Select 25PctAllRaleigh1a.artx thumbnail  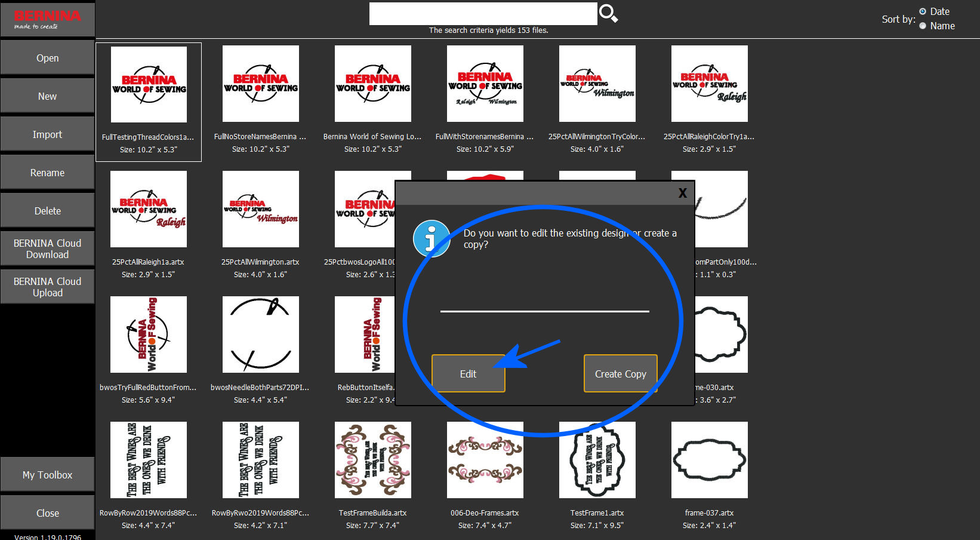tap(149, 209)
